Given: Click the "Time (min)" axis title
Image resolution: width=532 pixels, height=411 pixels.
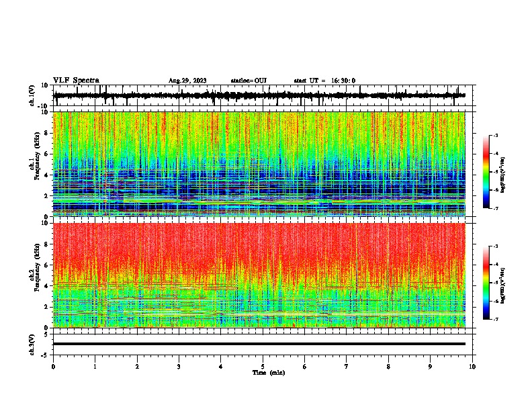Looking at the screenshot, I should (x=269, y=373).
